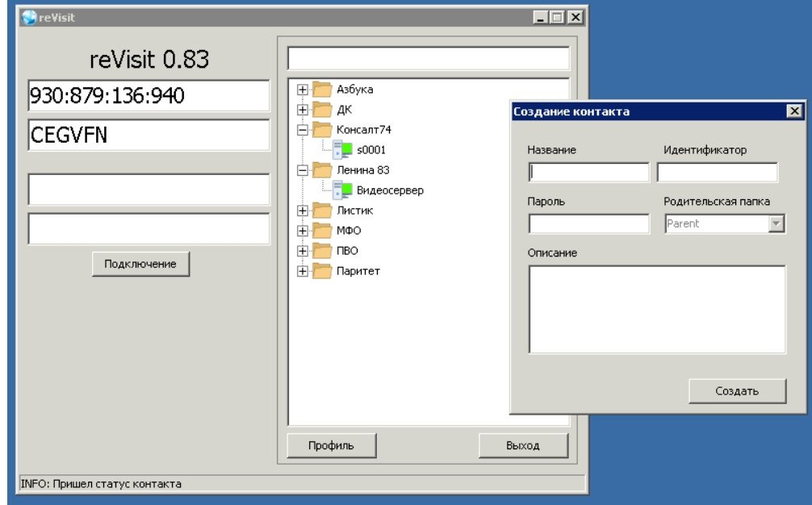Click the Паритет folder icon
This screenshot has width=812, height=505.
pyautogui.click(x=323, y=271)
